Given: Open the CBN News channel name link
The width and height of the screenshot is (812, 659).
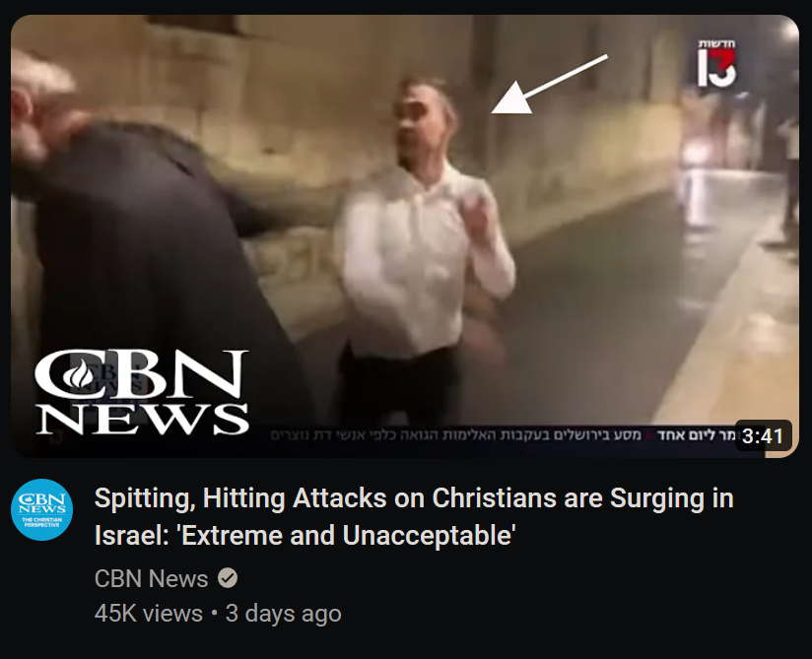Looking at the screenshot, I should pos(151,578).
